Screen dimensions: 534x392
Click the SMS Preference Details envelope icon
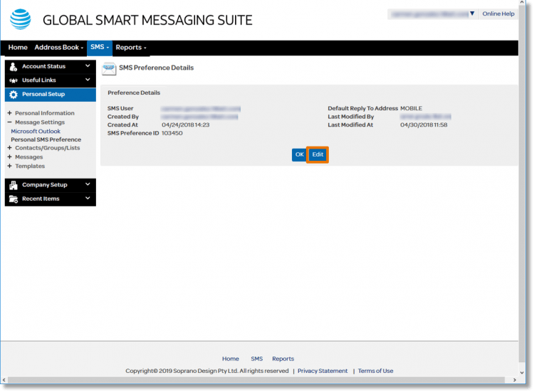[x=109, y=68]
